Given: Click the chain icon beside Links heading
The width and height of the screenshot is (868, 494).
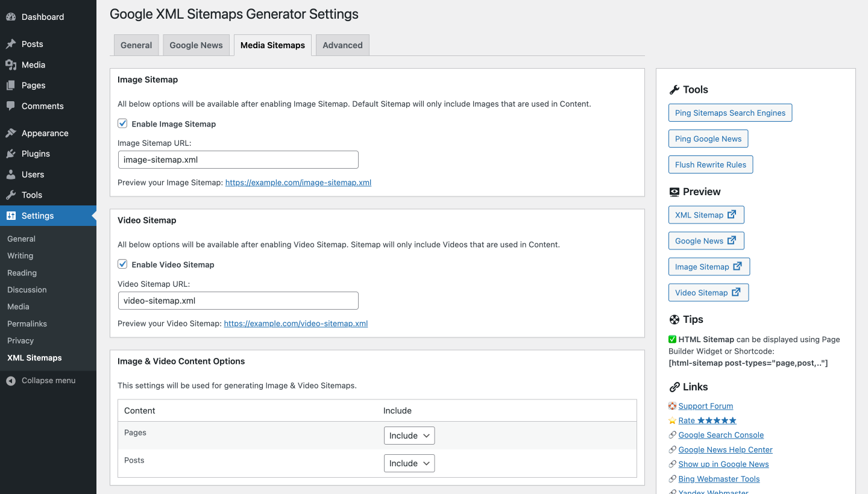Looking at the screenshot, I should 675,387.
